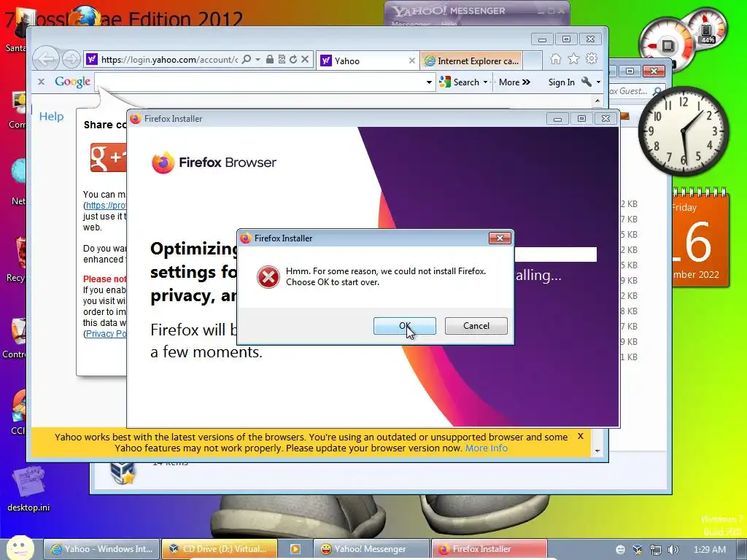Viewport: 747px width, 560px height.
Task: Click the volume speaker tray icon
Action: (x=673, y=550)
